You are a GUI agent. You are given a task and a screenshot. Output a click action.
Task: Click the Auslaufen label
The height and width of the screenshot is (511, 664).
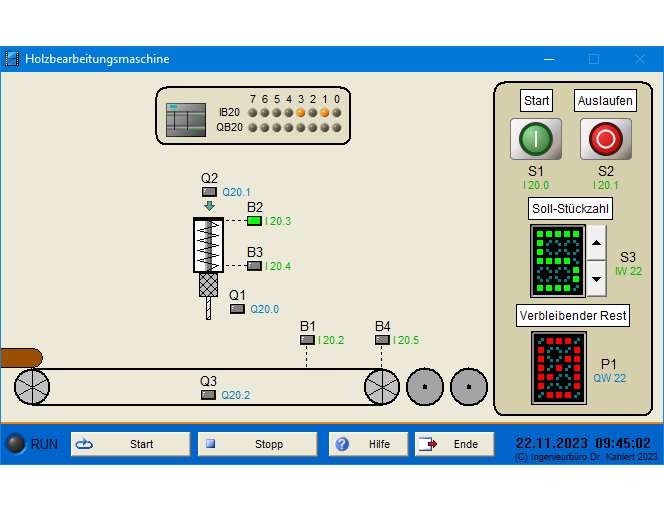[x=605, y=100]
